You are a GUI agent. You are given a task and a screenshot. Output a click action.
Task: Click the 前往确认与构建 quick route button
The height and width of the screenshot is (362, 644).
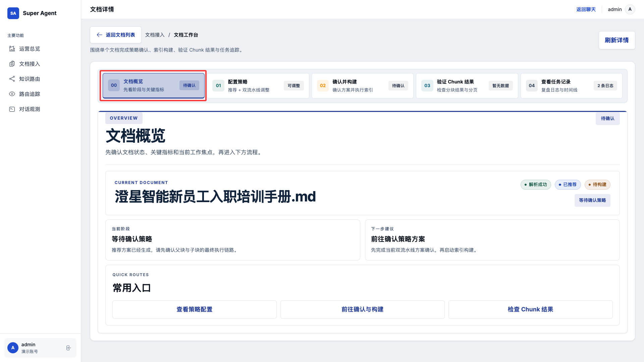click(362, 309)
